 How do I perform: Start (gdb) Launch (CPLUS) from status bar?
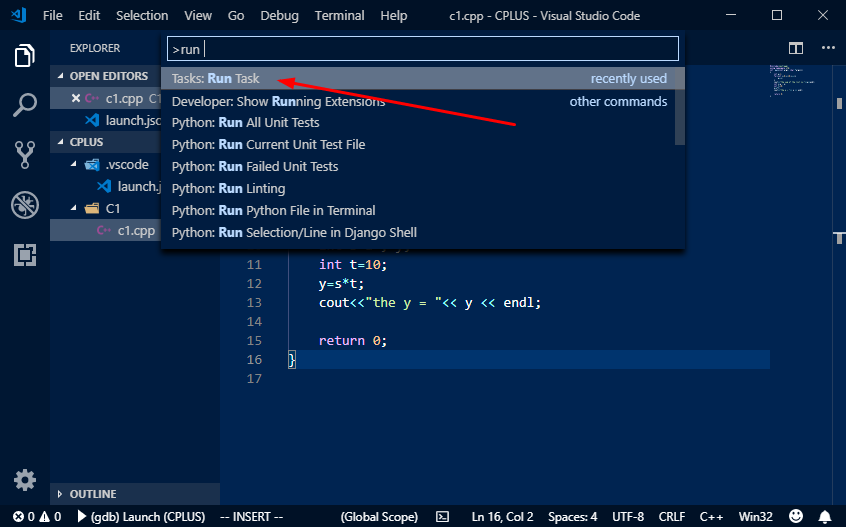141,517
